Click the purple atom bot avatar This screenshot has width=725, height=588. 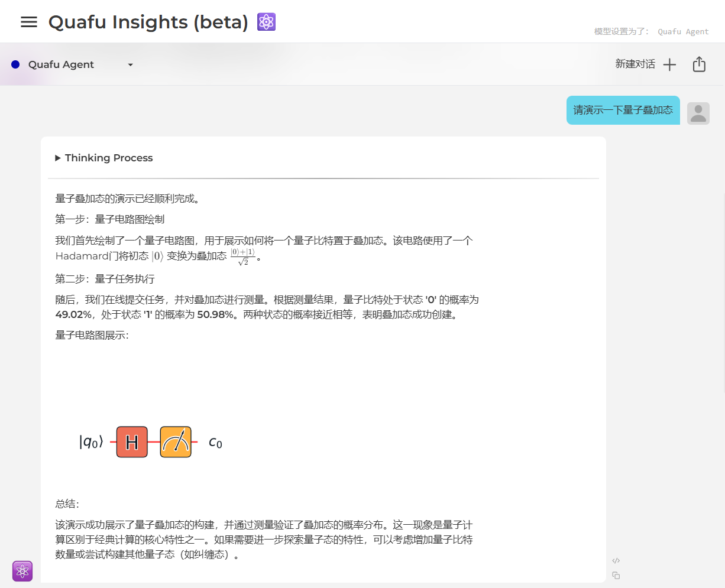click(22, 571)
